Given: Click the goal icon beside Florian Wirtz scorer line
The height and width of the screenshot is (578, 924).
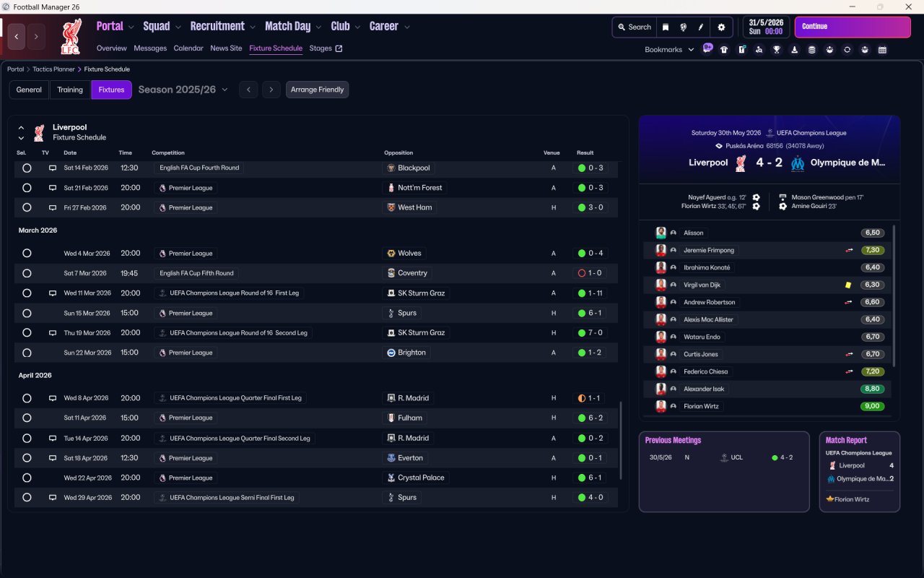Looking at the screenshot, I should pyautogui.click(x=756, y=206).
